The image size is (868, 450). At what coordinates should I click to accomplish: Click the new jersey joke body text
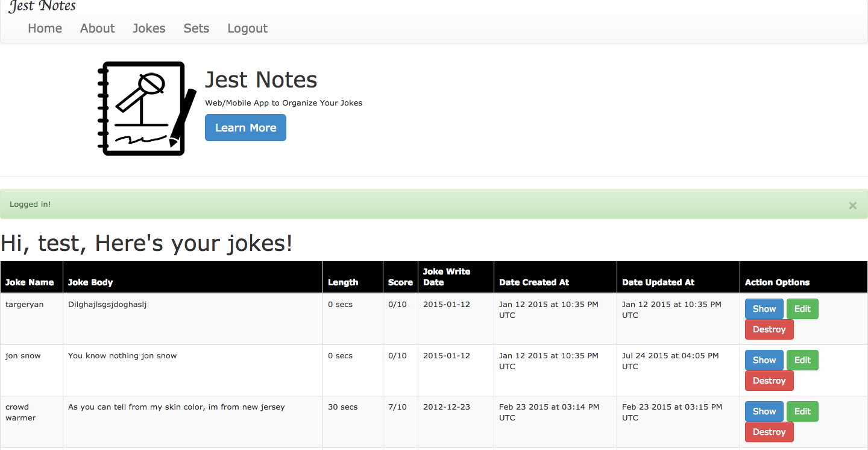tap(177, 407)
